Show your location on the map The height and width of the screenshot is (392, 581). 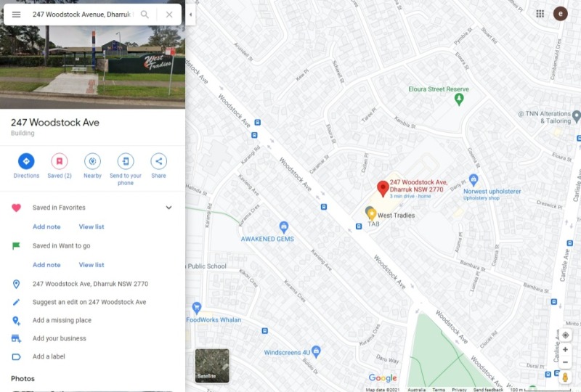(566, 335)
